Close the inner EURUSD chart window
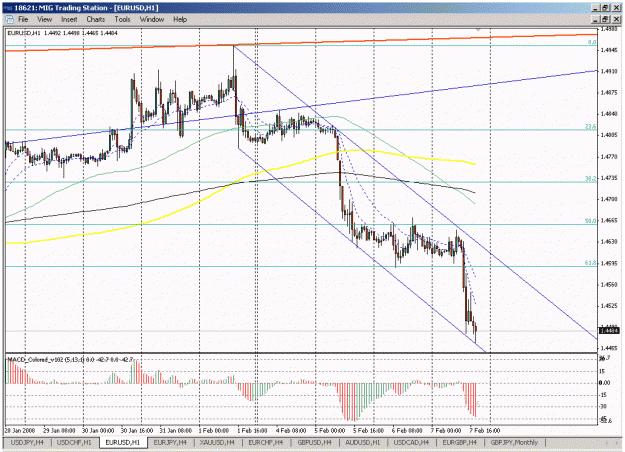The width and height of the screenshot is (625, 452). [615, 19]
